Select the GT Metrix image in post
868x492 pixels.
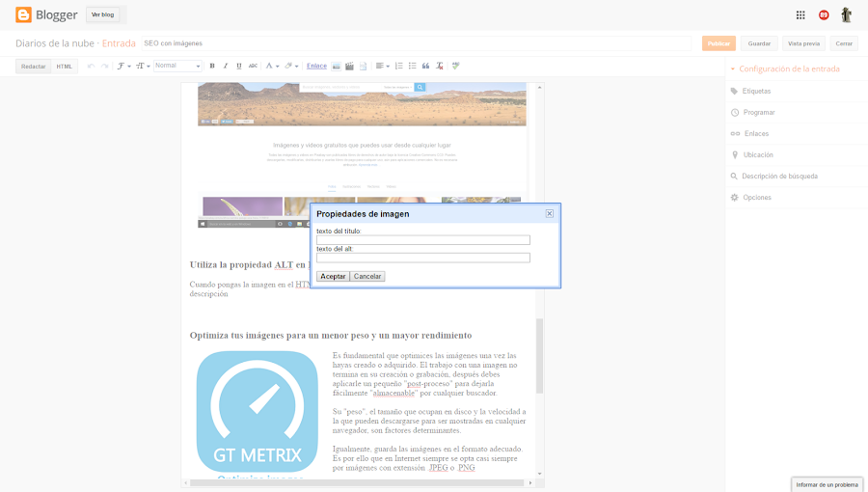coord(258,412)
